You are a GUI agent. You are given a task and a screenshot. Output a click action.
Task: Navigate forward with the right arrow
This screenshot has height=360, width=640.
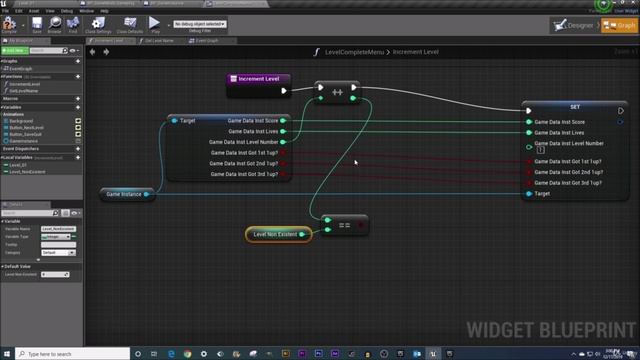(x=106, y=52)
